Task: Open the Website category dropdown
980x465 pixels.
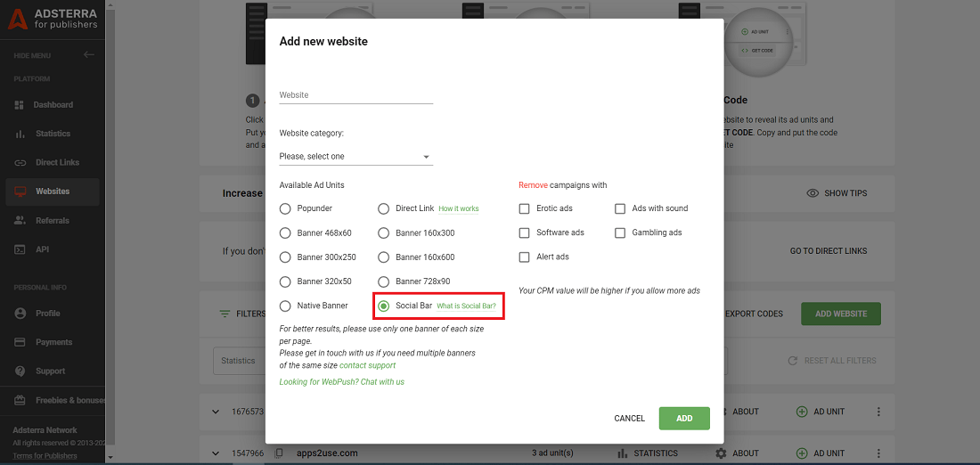Action: [356, 156]
